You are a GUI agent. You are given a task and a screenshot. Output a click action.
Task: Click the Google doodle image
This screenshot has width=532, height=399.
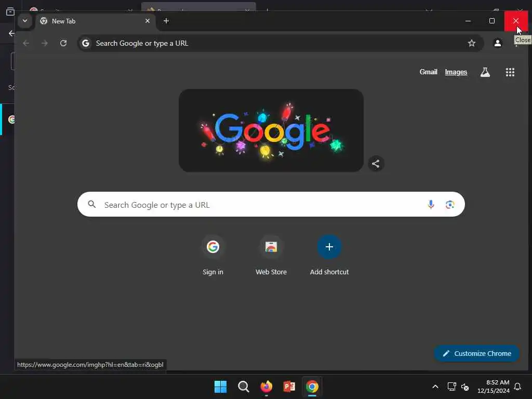(271, 130)
